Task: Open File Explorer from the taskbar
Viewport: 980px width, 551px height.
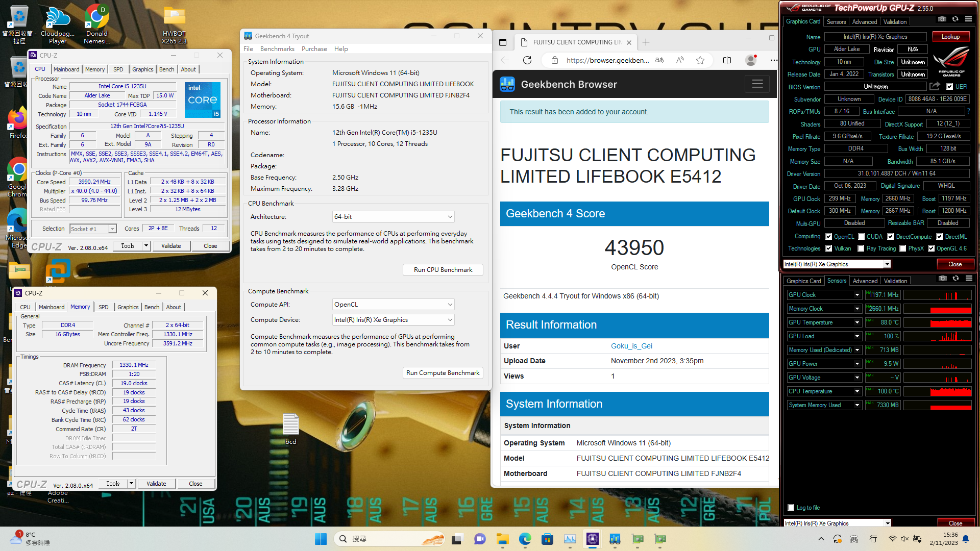Action: (x=503, y=539)
